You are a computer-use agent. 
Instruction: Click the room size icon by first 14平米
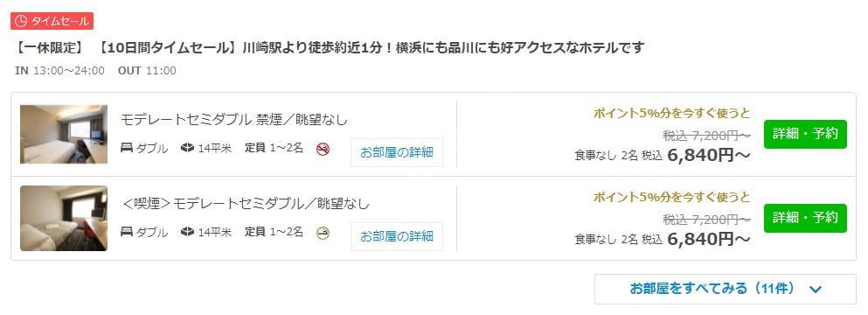coord(188,148)
